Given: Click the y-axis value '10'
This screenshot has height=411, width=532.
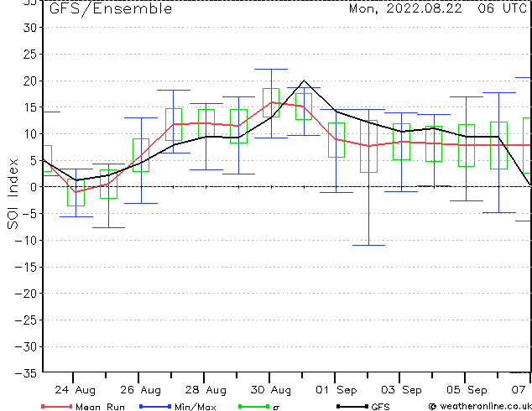Looking at the screenshot, I should [29, 134].
